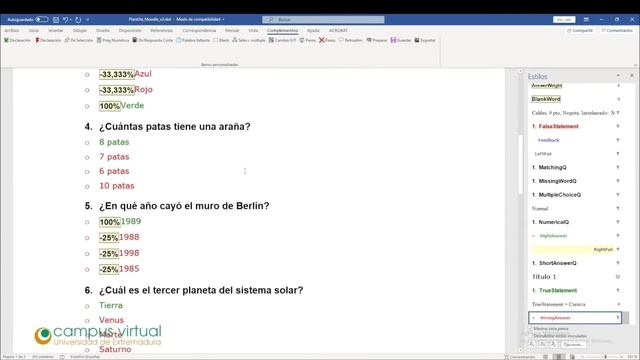Click the Blank add-in button
The height and width of the screenshot is (360, 640).
click(221, 40)
